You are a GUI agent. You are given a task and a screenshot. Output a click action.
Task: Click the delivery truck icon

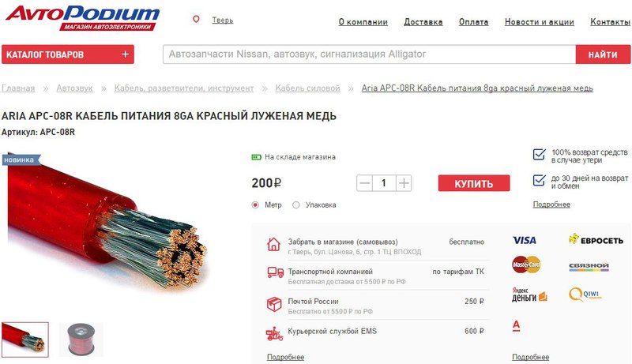click(275, 272)
